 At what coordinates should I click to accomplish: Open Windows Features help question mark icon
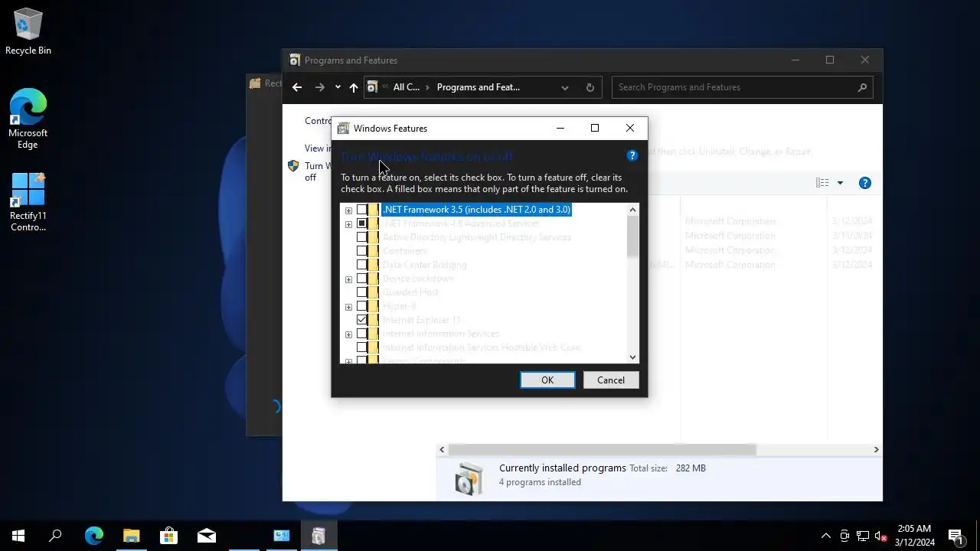point(632,155)
